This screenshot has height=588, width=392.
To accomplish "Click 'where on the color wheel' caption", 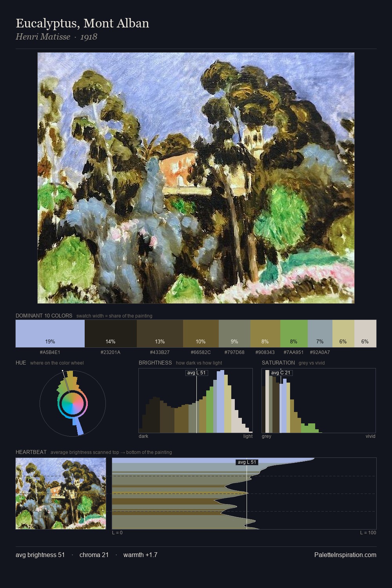I will point(57,363).
